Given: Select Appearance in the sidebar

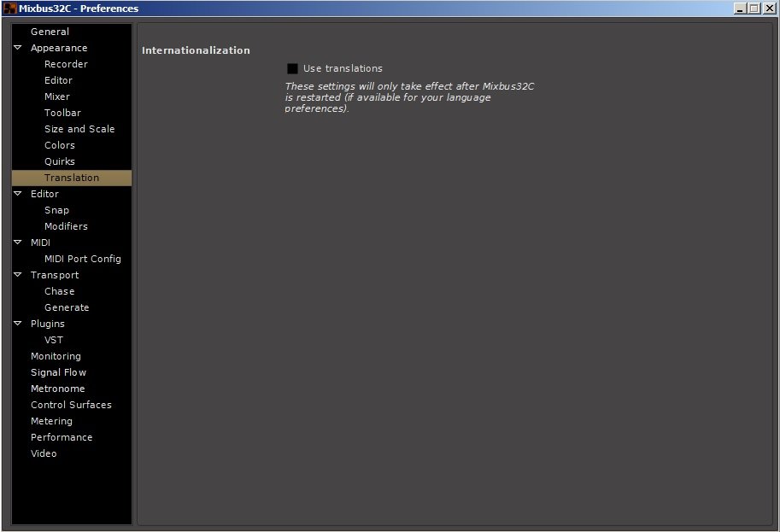Looking at the screenshot, I should click(59, 48).
